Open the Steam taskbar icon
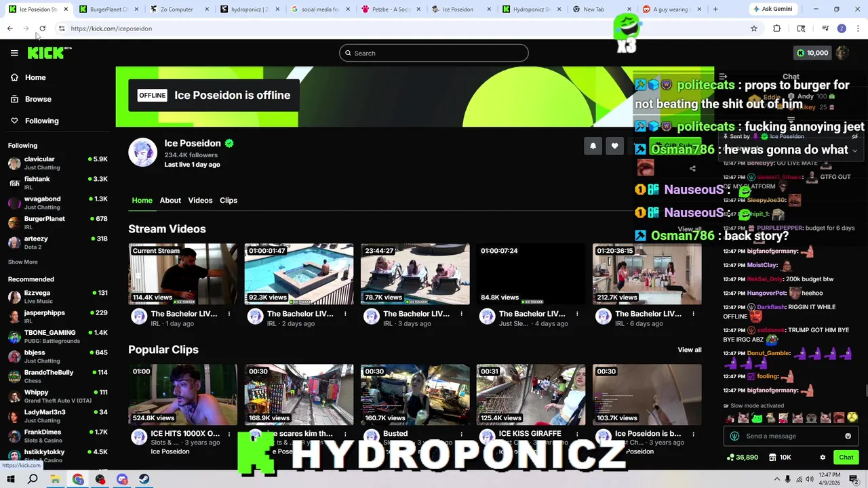868x488 pixels. (x=144, y=479)
